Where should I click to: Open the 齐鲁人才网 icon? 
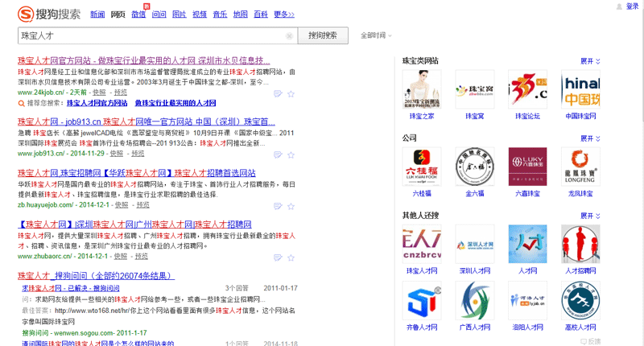(x=422, y=300)
